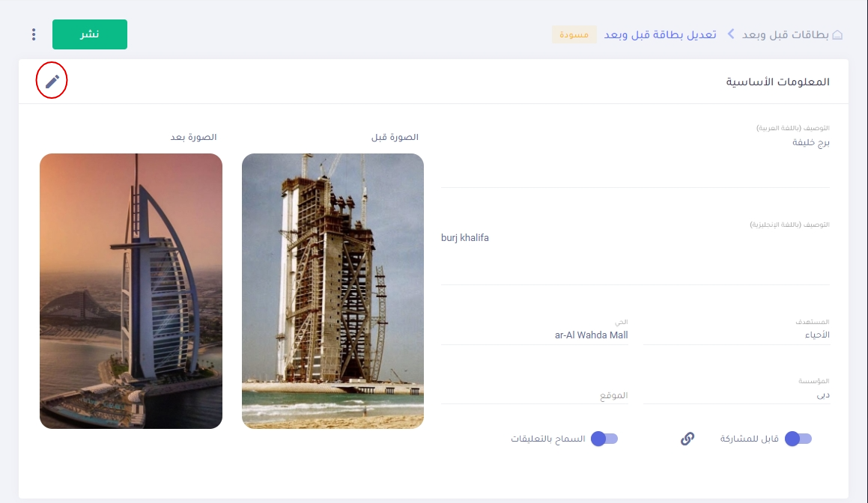Click the المعلومات الأساسية section header
The width and height of the screenshot is (868, 503).
777,82
